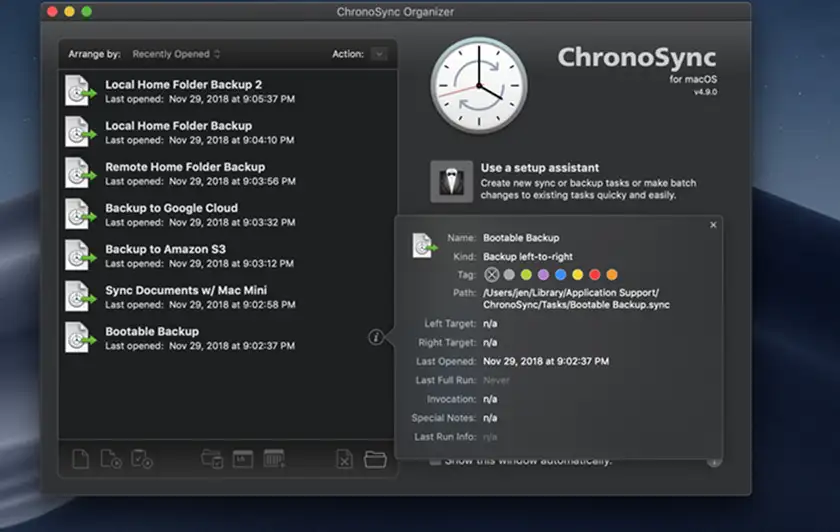Clear the tag with the X swatch
This screenshot has width=840, height=532.
pyautogui.click(x=491, y=275)
